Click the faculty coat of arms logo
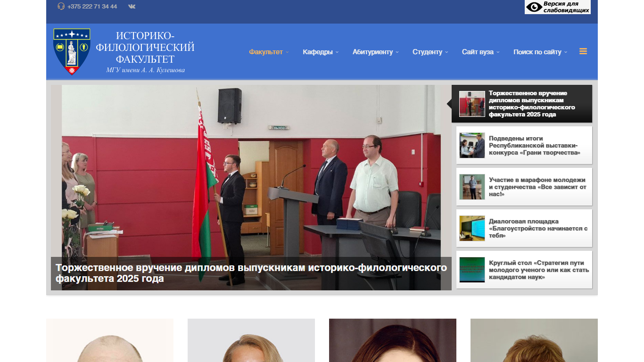The height and width of the screenshot is (362, 644). [x=72, y=52]
